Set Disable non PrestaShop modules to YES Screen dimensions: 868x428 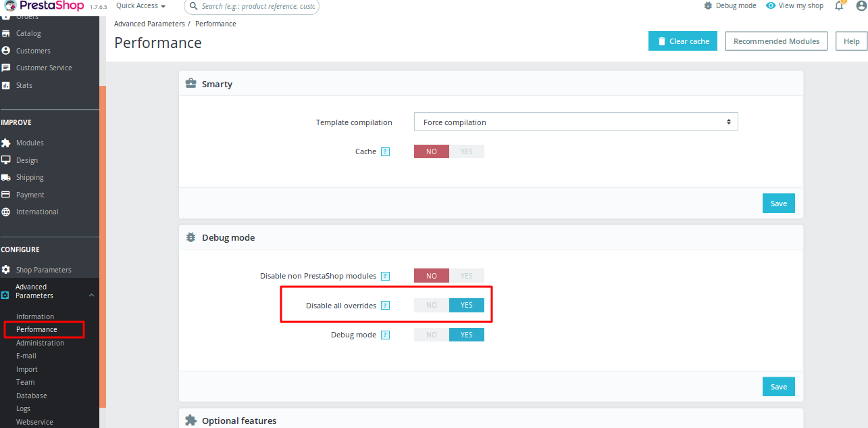click(467, 276)
